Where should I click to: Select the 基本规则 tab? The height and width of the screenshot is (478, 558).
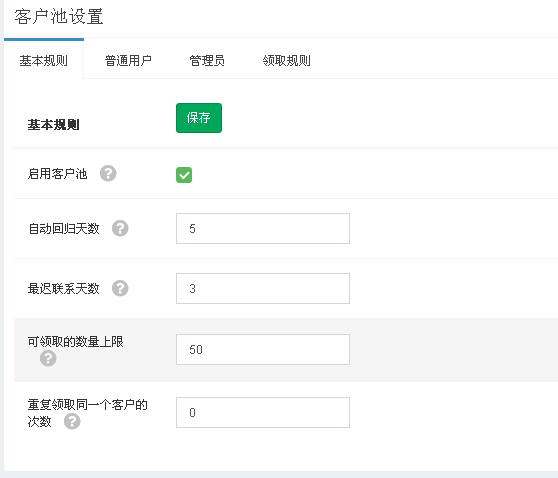pyautogui.click(x=44, y=61)
